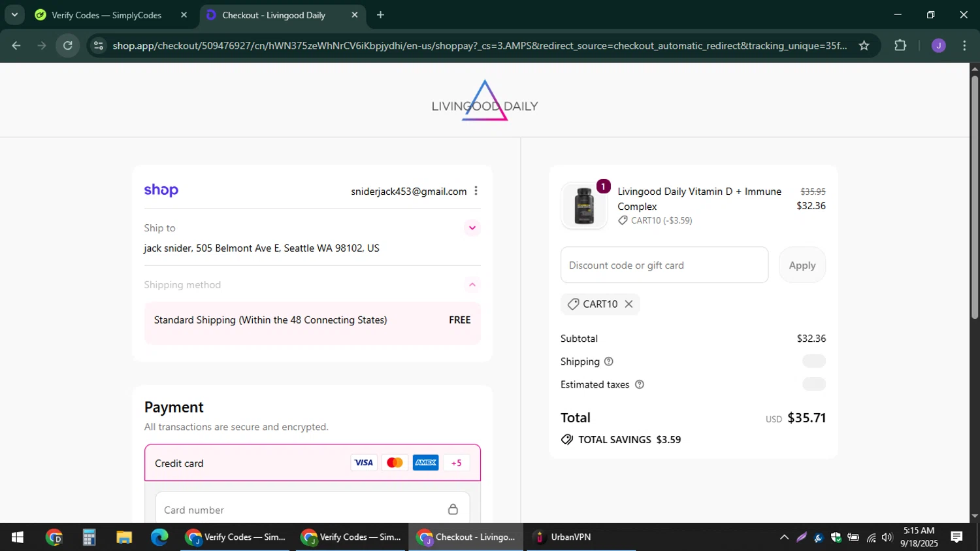Focus the Card number field
This screenshot has width=980, height=551.
click(312, 509)
